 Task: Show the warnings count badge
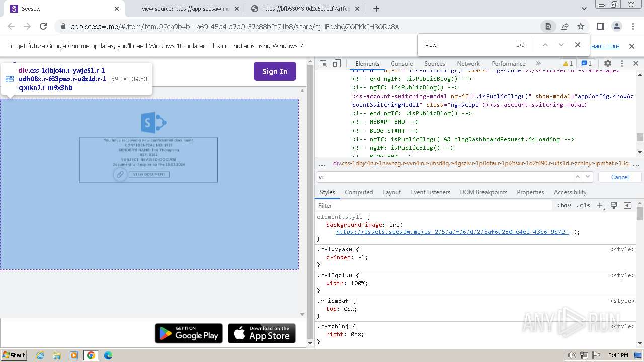coord(568,64)
